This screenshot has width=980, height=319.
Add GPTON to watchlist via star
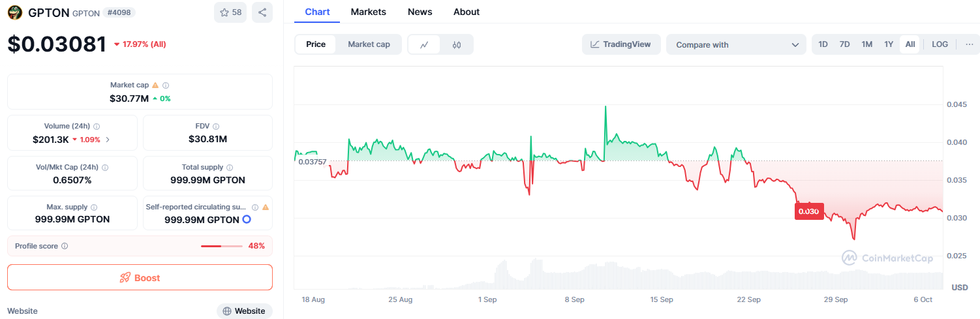(230, 12)
